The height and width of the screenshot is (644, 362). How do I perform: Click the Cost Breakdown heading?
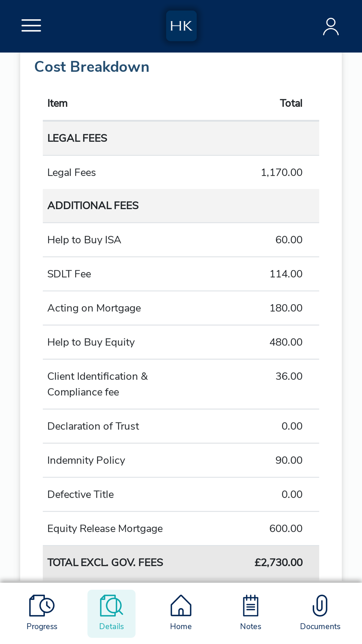[x=92, y=67]
